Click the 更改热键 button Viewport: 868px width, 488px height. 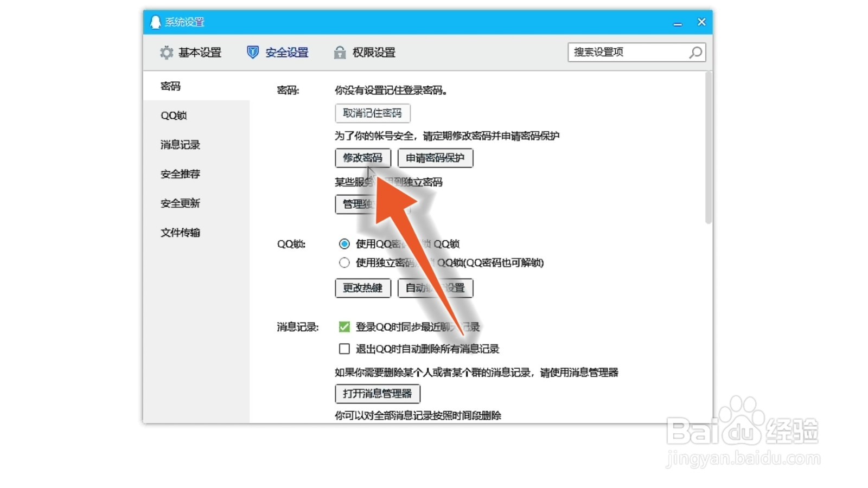363,288
